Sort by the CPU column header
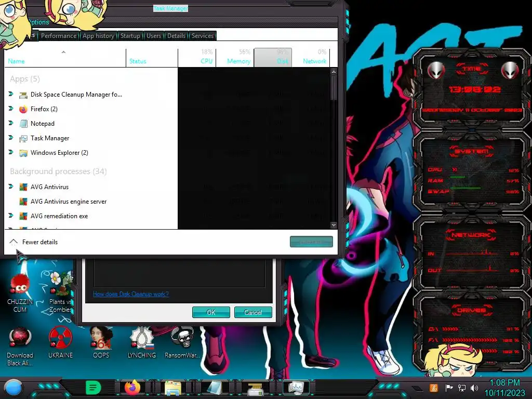This screenshot has width=532, height=399. (x=197, y=57)
